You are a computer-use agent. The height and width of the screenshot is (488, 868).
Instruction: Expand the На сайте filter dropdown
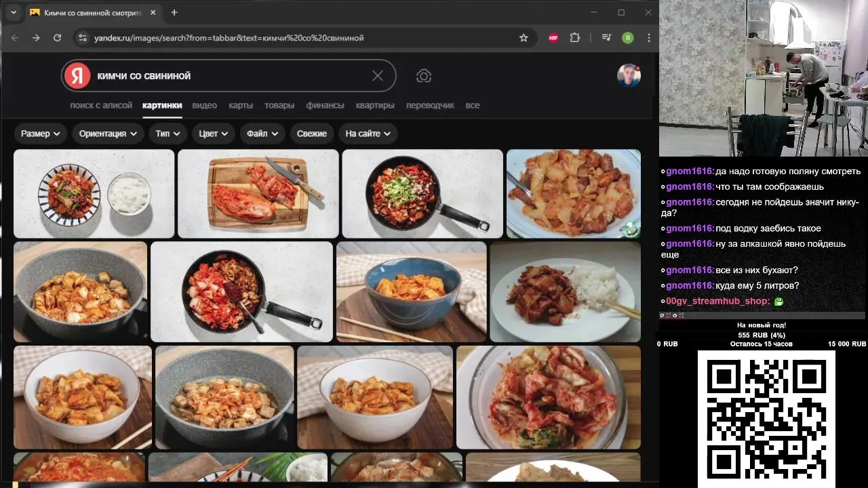click(368, 134)
